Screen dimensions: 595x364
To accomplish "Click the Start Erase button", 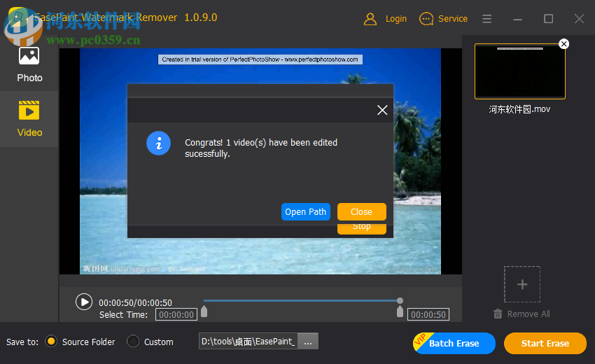I will (x=545, y=344).
